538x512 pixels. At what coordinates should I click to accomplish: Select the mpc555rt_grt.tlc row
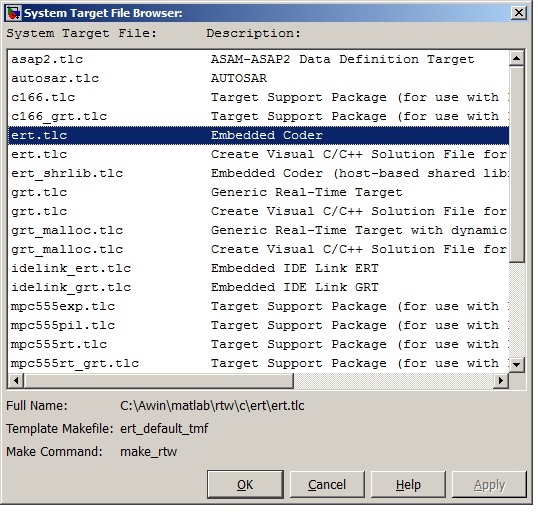pos(258,363)
